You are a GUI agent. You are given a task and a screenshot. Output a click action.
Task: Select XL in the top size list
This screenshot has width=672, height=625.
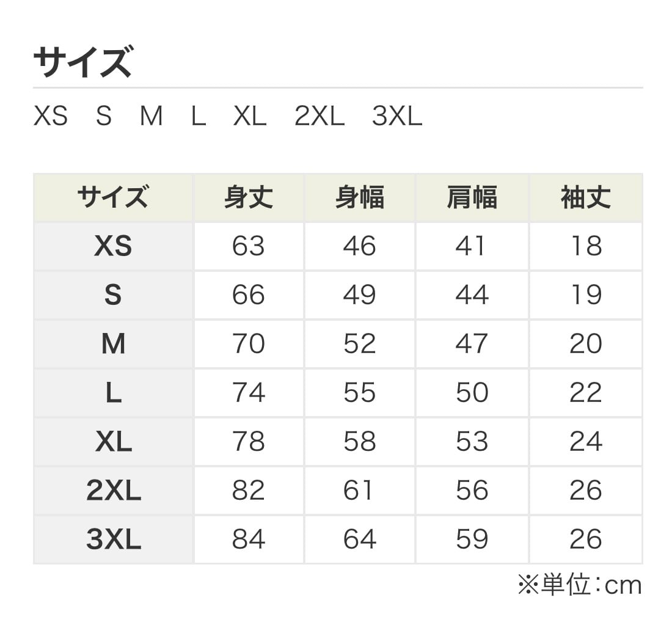point(249,115)
